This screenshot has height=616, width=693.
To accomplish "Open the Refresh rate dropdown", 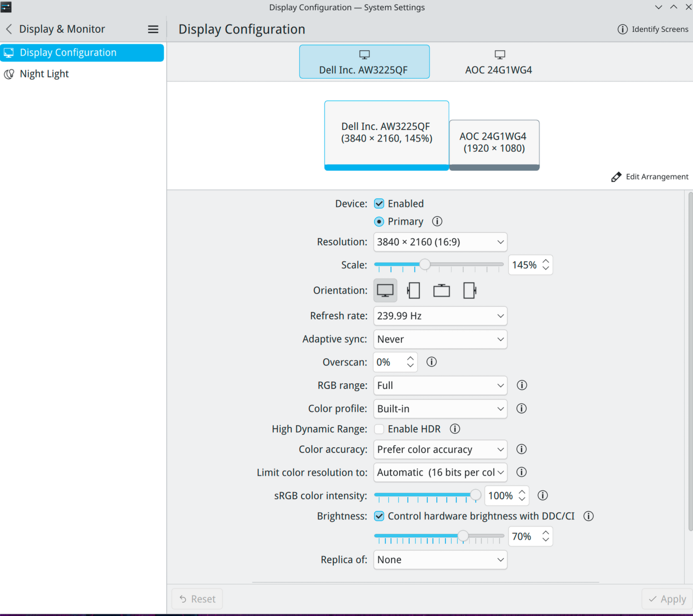I will (440, 316).
